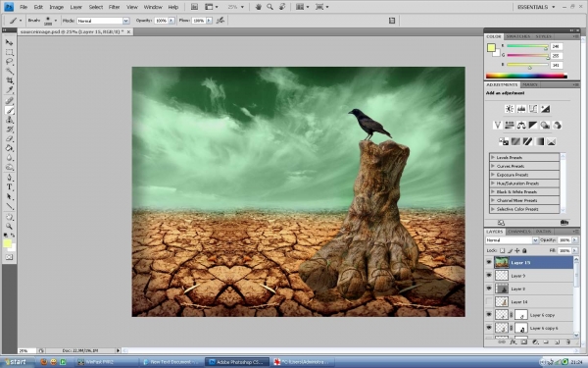Select the Brush tool in toolbox

tap(10, 110)
